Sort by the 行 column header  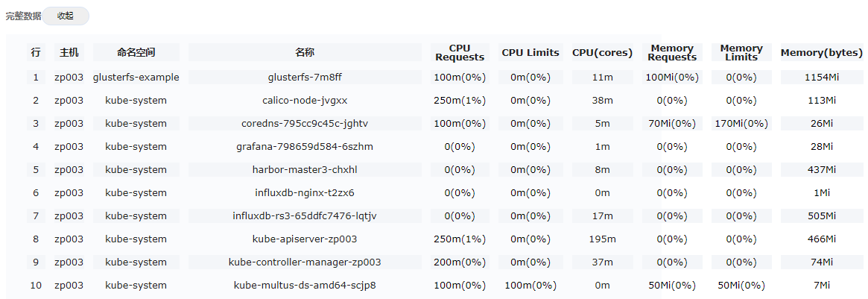pyautogui.click(x=36, y=52)
